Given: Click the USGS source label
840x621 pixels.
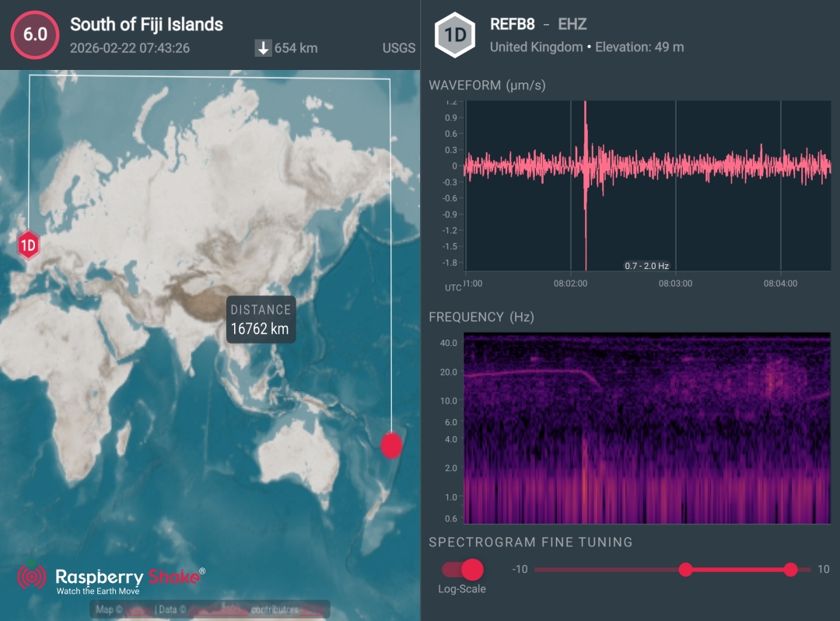Looking at the screenshot, I should click(x=398, y=48).
